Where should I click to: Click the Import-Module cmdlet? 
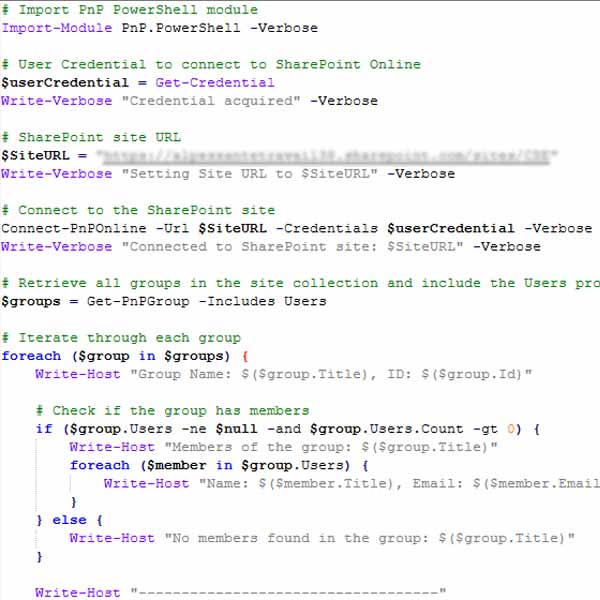[x=57, y=28]
